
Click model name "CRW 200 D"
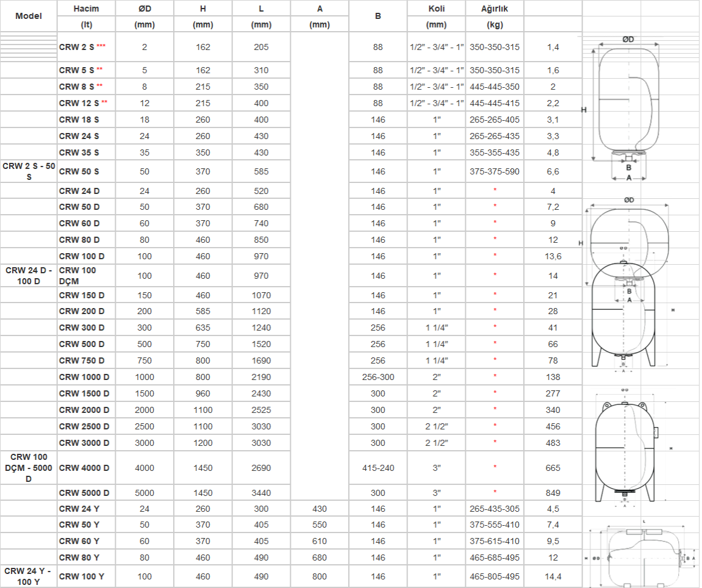click(82, 311)
